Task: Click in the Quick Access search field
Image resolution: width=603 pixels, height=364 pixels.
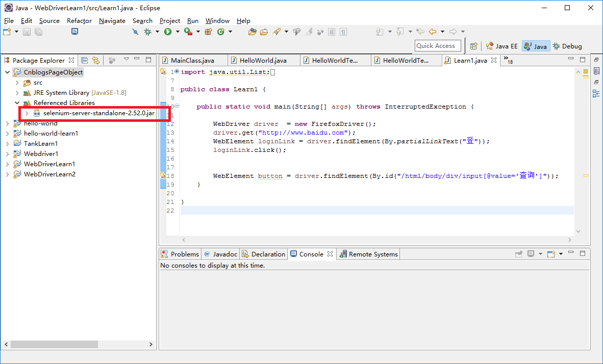Action: (438, 46)
